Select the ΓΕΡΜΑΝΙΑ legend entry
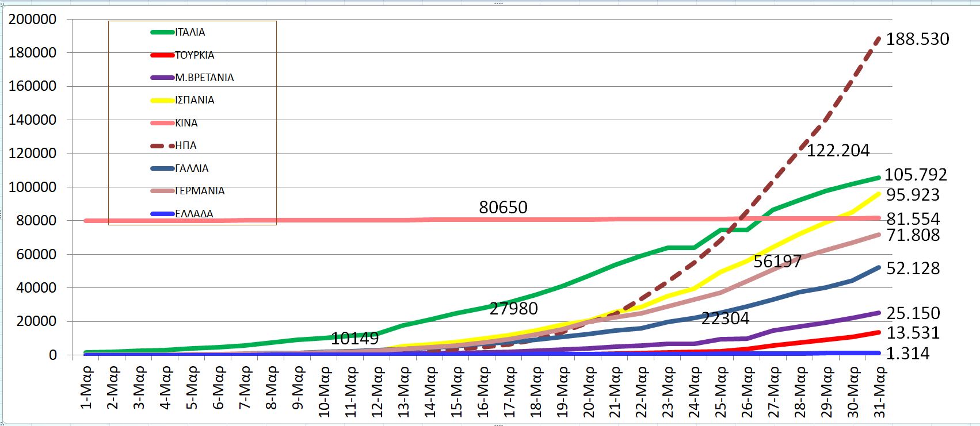The image size is (980, 426). coord(199,191)
